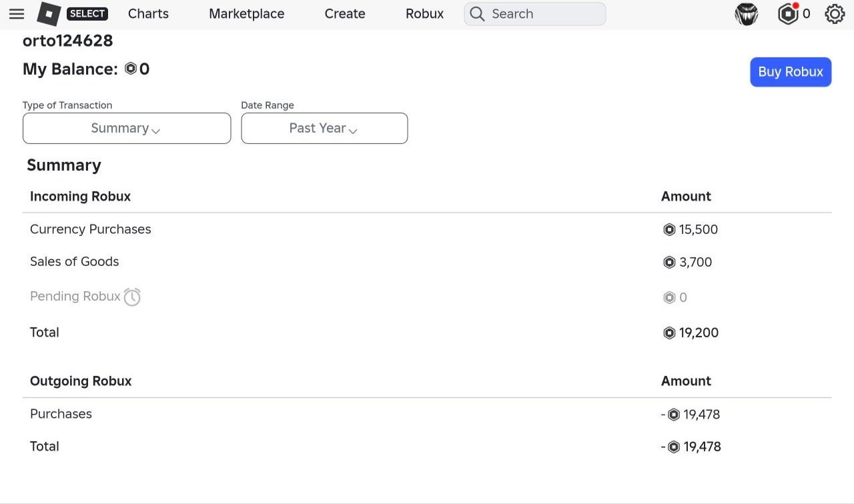Click the Amount header of Incoming Robux table
The image size is (854, 504).
pyautogui.click(x=686, y=196)
